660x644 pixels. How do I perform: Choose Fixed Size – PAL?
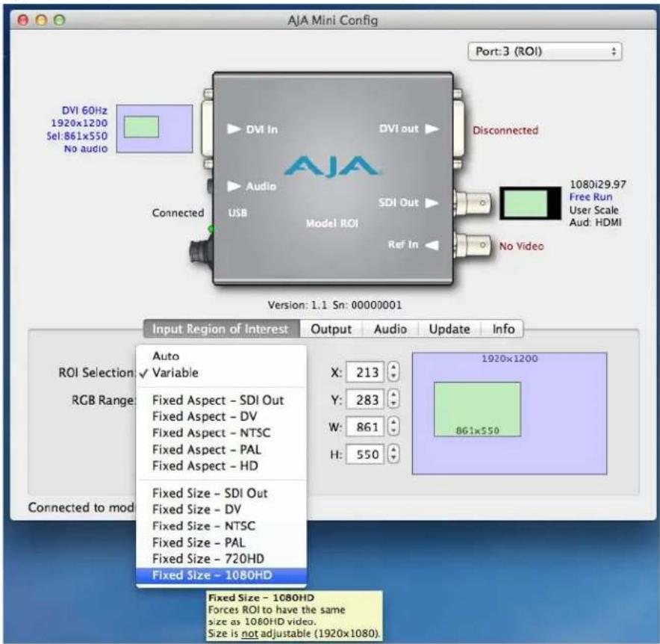tap(222, 542)
